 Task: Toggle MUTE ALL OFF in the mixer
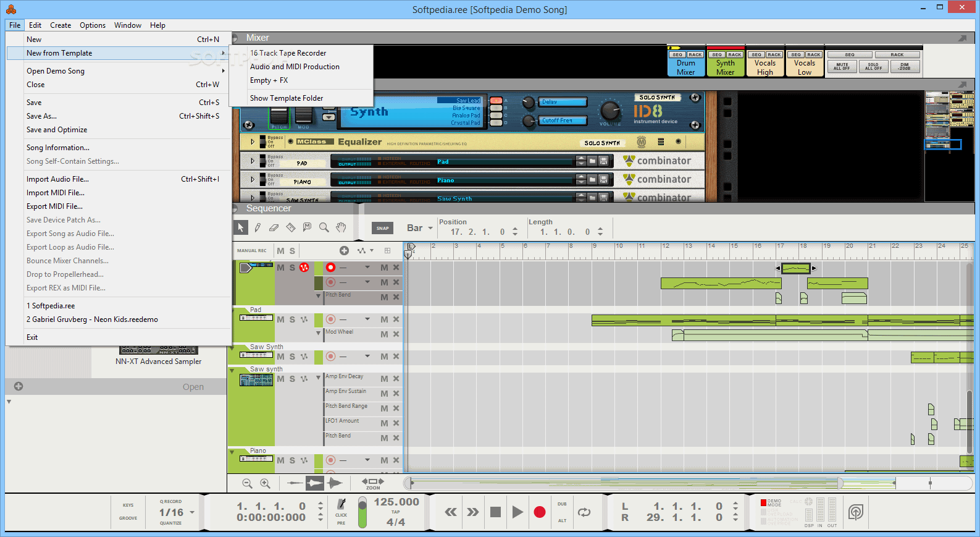coord(842,66)
